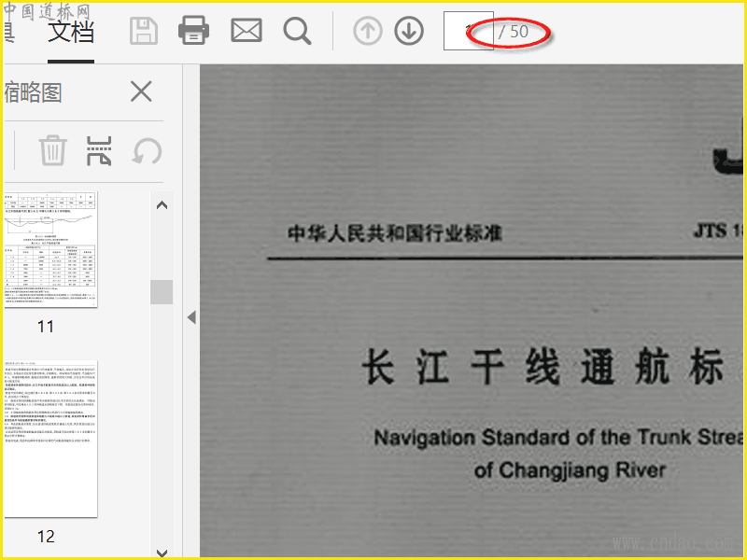Screen dimensions: 747x560
Task: Switch to the 文档 tab
Action: pos(71,32)
